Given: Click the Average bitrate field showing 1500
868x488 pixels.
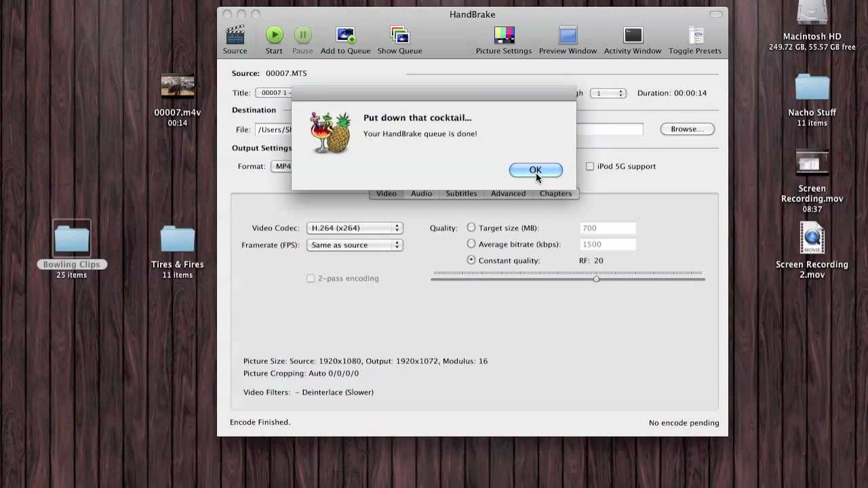Looking at the screenshot, I should click(x=608, y=244).
